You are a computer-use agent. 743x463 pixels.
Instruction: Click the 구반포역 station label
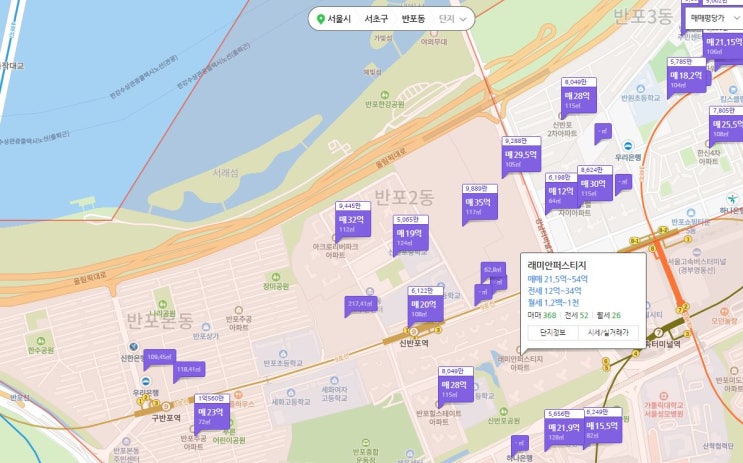click(166, 418)
